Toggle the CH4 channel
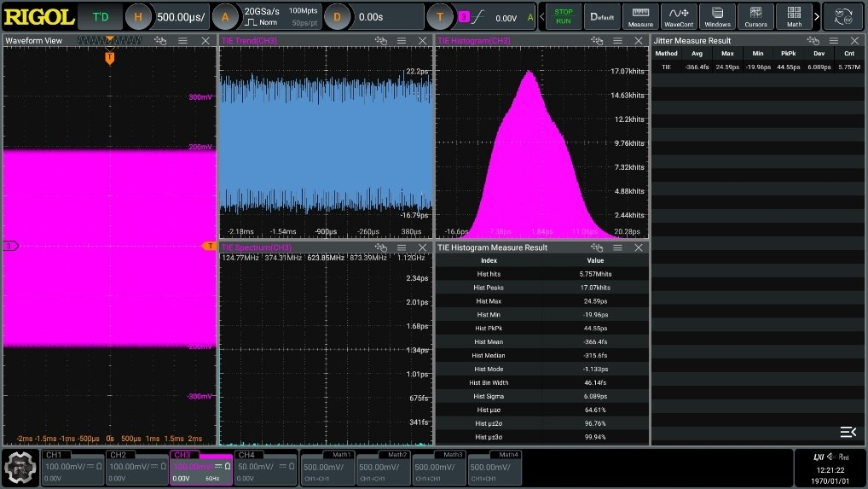Screen dimensions: 868x489 click(265, 468)
